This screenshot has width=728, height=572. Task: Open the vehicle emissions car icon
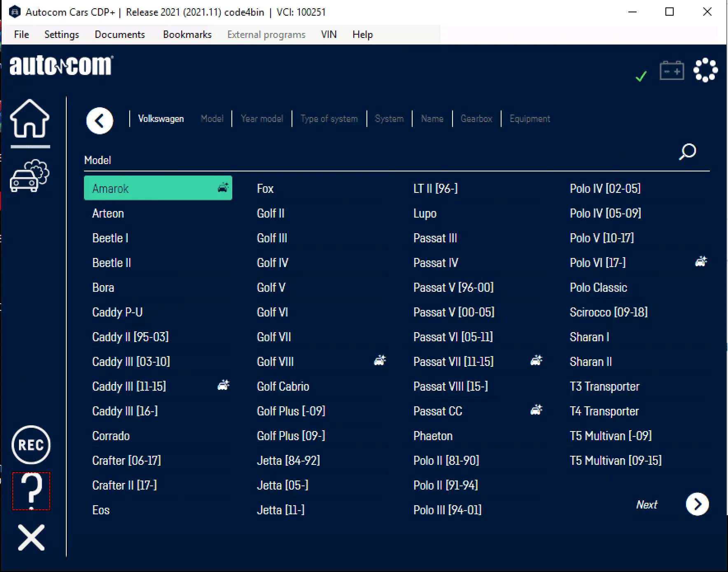tap(30, 176)
